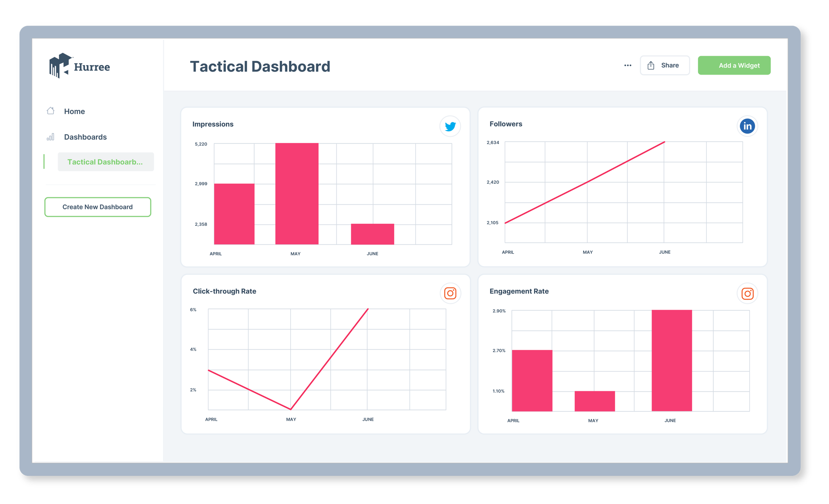Click the Create New Dashboard button
The height and width of the screenshot is (504, 829).
[97, 207]
